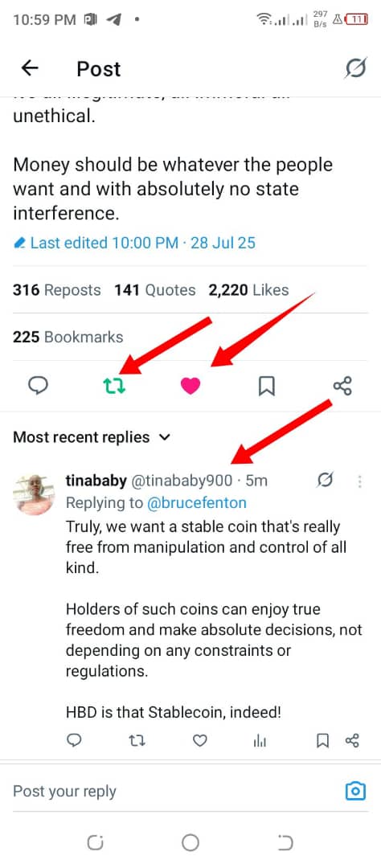This screenshot has height=868, width=381.
Task: Open tinababy's profile picture
Action: pos(34,494)
